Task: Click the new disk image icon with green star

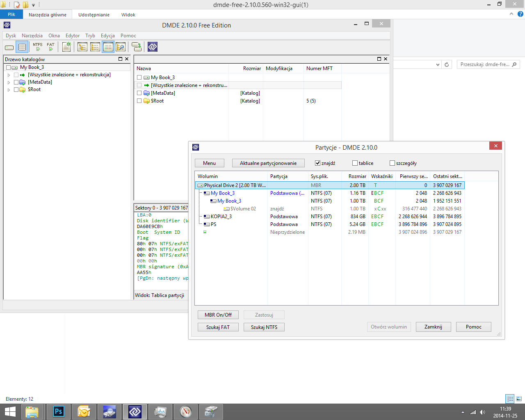Action: point(66,47)
